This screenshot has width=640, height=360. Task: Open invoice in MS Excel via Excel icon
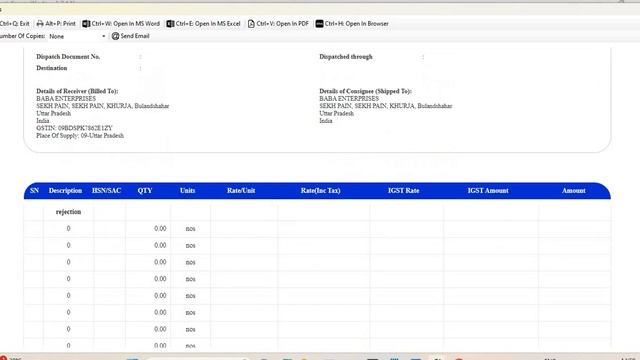170,24
